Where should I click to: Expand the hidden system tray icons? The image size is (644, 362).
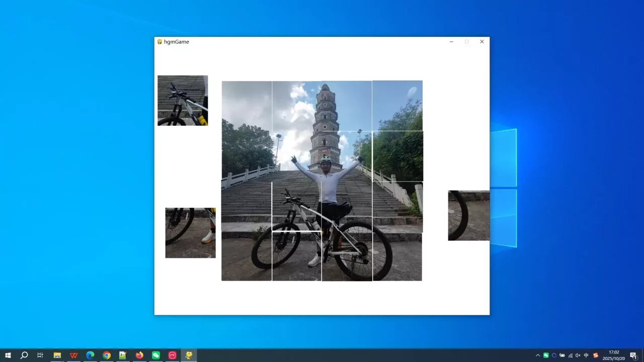pyautogui.click(x=538, y=355)
